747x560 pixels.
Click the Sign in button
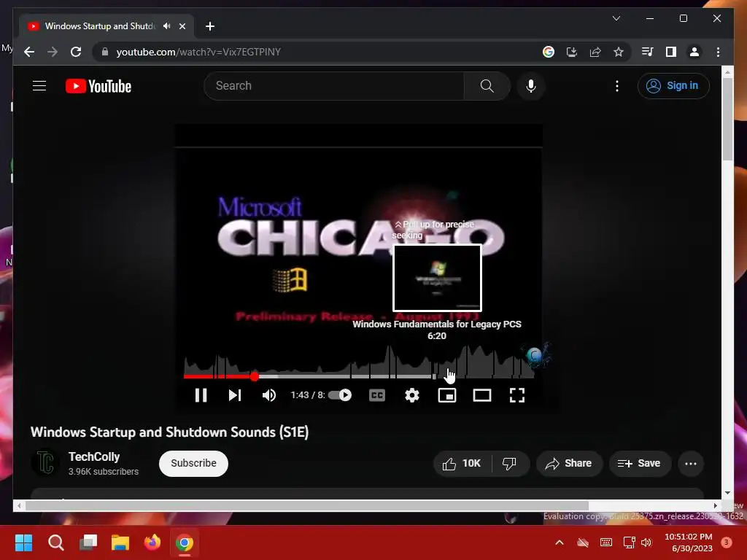pyautogui.click(x=673, y=86)
